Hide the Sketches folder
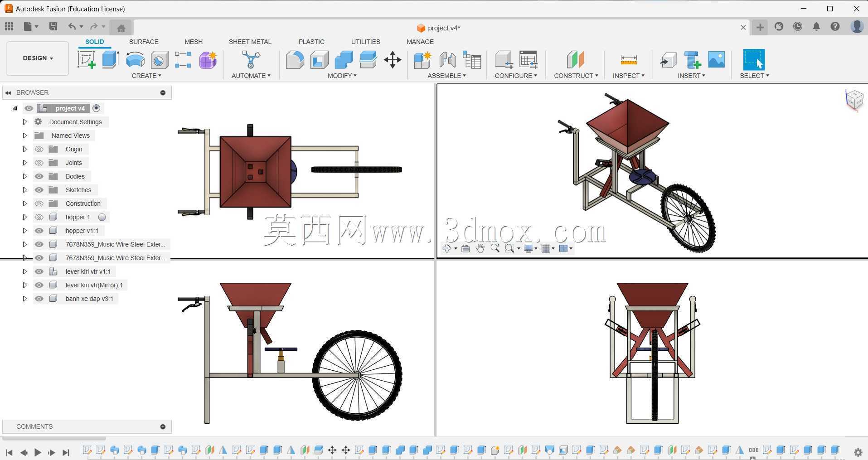 tap(39, 190)
